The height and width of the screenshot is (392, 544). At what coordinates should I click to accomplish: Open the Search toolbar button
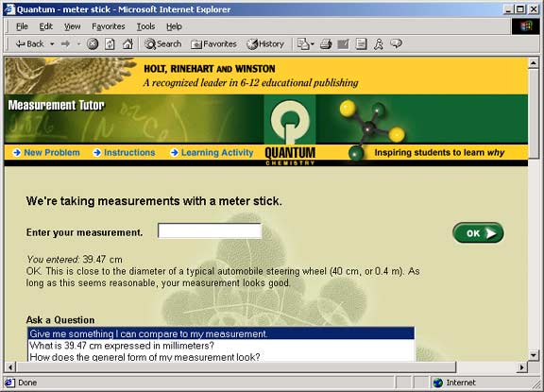163,44
